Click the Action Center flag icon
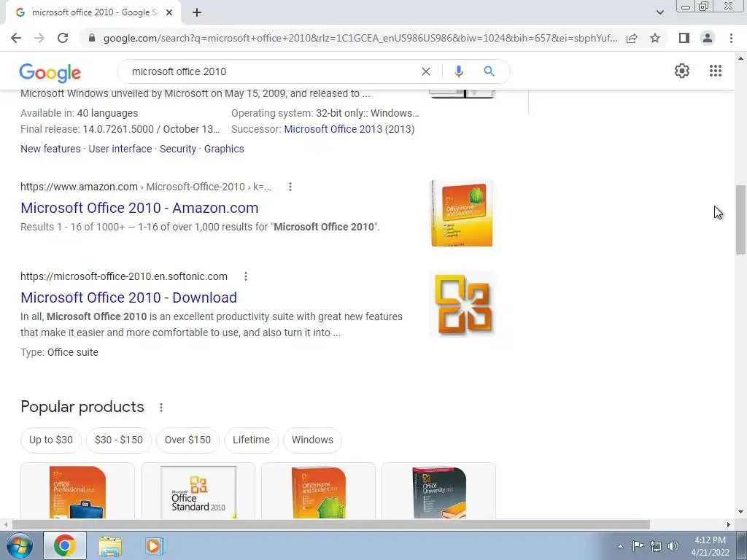Viewport: 747px width, 560px height. [x=638, y=546]
